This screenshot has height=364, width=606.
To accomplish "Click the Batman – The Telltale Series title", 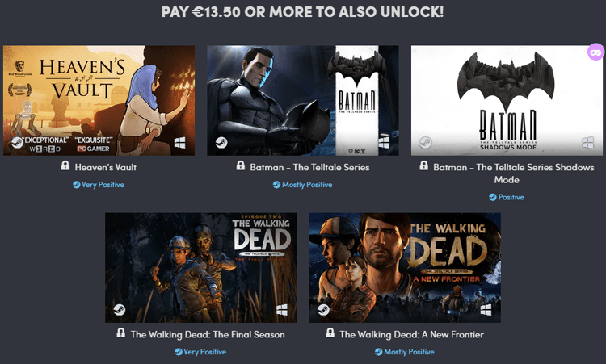I will (x=309, y=168).
